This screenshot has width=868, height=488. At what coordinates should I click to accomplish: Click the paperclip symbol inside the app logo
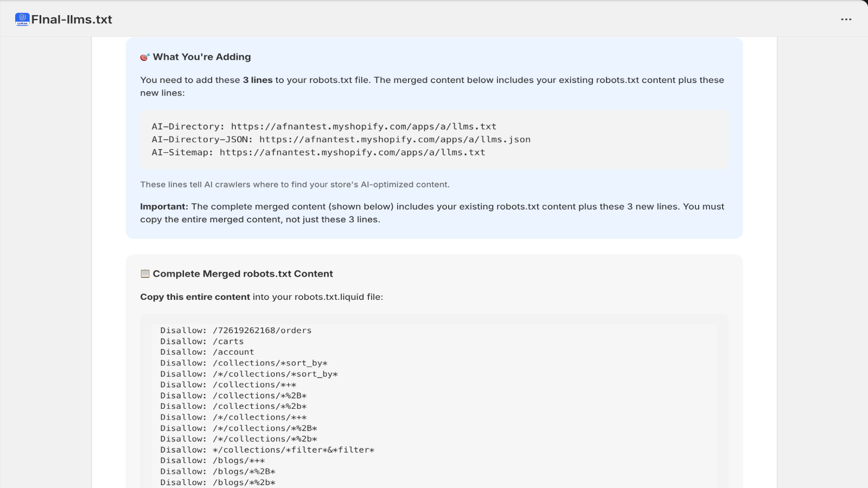coord(22,18)
